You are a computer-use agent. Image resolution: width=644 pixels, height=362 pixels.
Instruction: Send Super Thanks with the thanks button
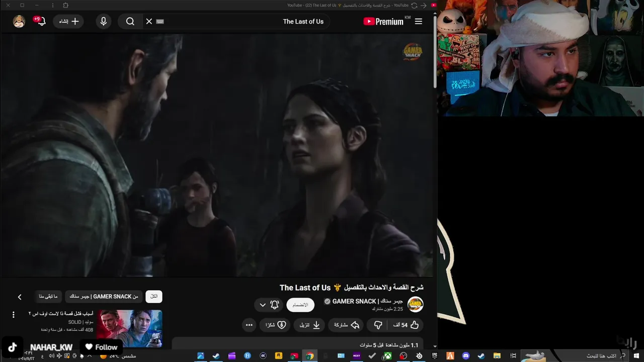[276, 325]
